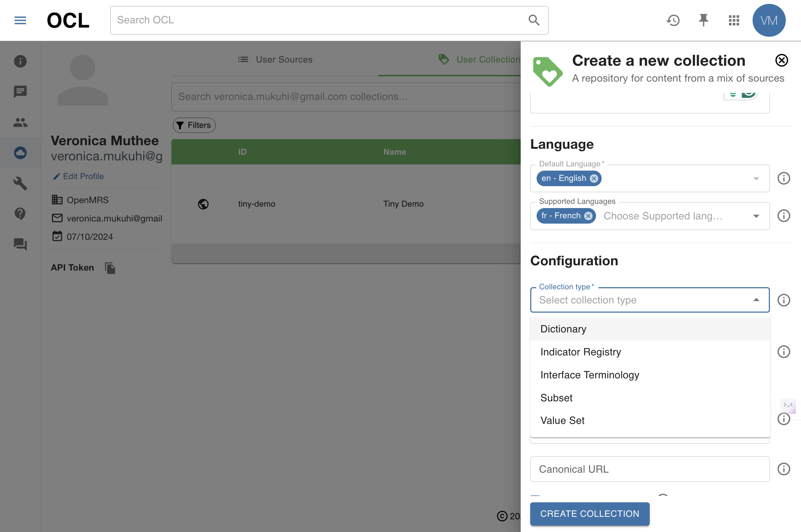
Task: Open the VM user avatar menu
Action: (769, 20)
